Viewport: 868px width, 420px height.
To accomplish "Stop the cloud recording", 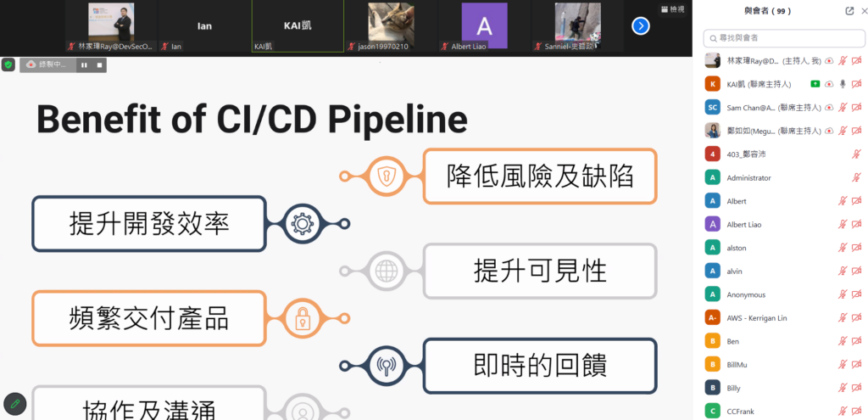I will pyautogui.click(x=97, y=64).
